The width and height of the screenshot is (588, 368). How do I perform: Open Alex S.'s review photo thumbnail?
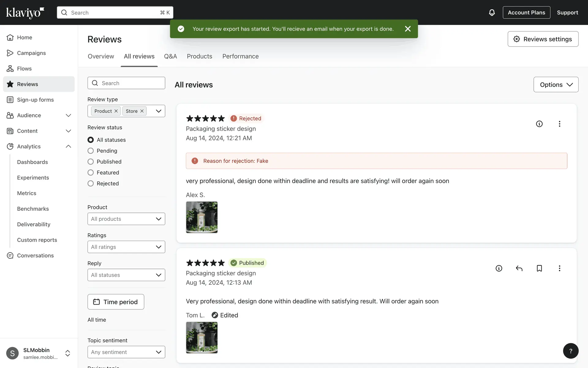(202, 217)
